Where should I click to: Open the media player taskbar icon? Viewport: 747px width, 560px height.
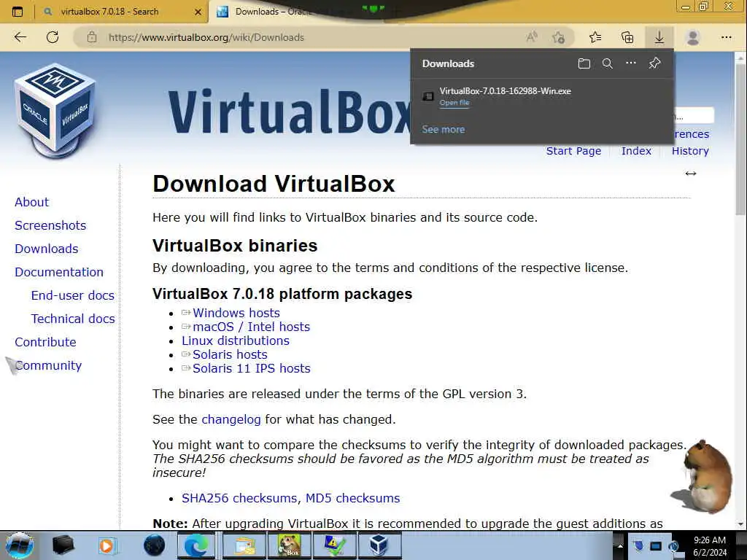tap(107, 545)
